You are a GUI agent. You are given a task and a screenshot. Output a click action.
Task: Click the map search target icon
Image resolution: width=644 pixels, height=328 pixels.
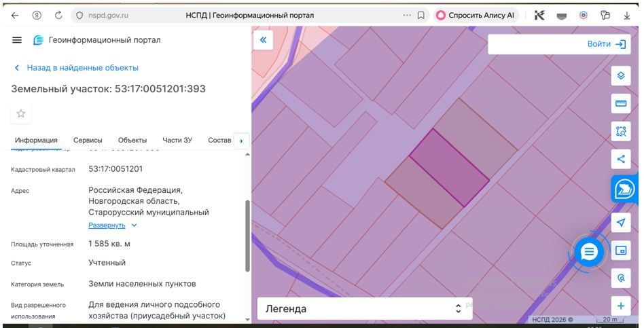point(621,278)
